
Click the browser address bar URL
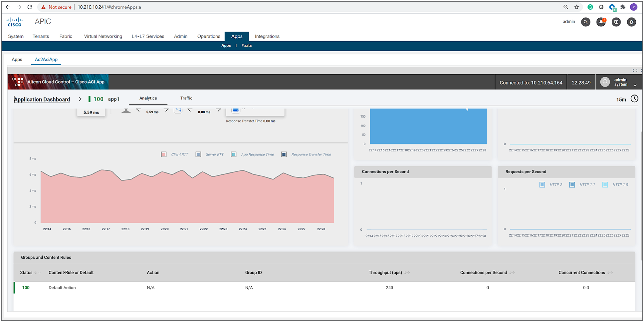pyautogui.click(x=109, y=7)
